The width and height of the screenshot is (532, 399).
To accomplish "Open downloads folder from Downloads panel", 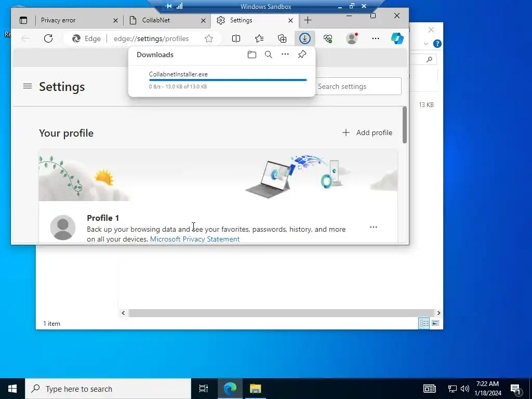I will (x=252, y=55).
